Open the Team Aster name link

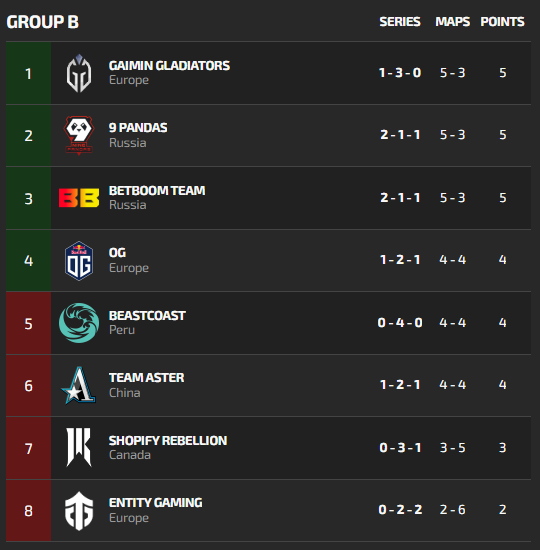click(x=146, y=378)
